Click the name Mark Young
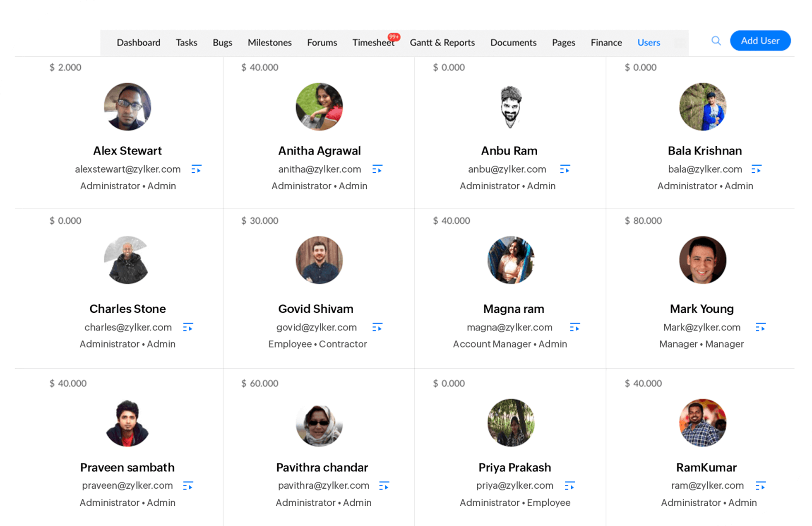The image size is (812, 526). point(702,309)
